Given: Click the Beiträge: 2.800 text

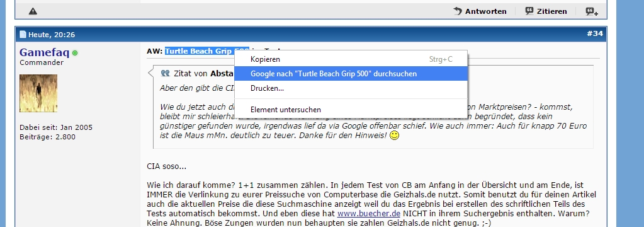Looking at the screenshot, I should [x=48, y=137].
